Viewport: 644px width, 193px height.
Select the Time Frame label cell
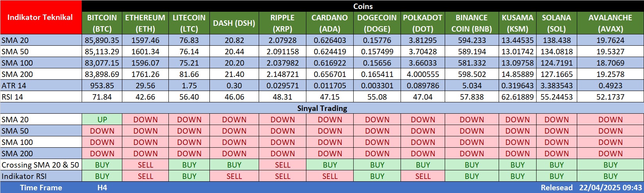[41, 188]
